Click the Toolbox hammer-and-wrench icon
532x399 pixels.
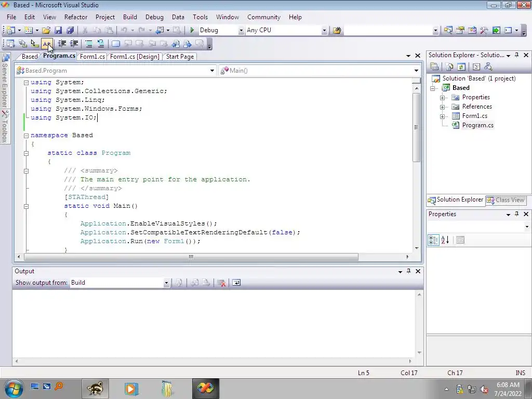tap(484, 30)
